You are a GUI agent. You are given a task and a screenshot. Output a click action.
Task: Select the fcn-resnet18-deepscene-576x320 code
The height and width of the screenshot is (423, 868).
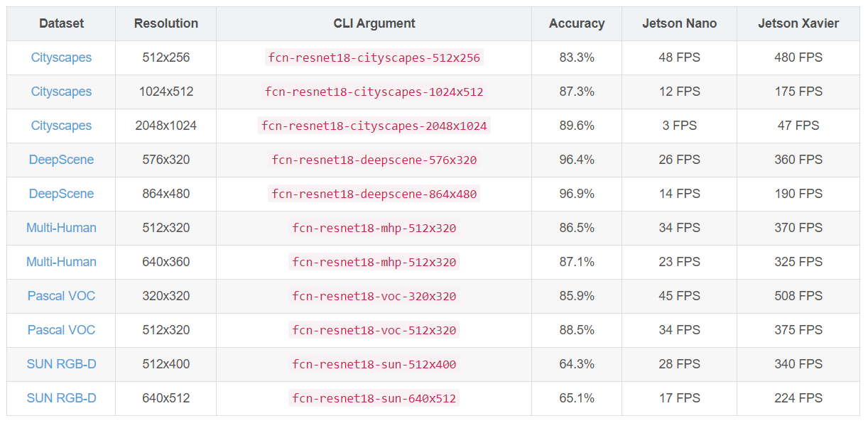click(x=374, y=160)
